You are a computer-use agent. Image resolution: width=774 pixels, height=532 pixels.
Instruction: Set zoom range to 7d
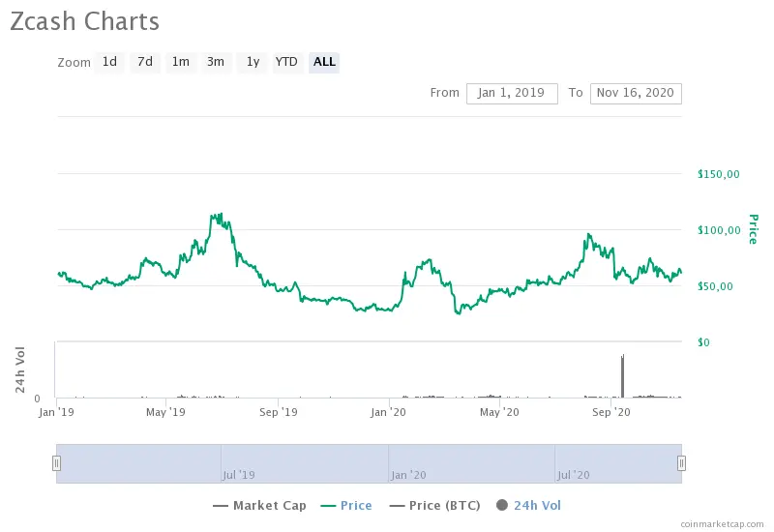click(x=145, y=62)
